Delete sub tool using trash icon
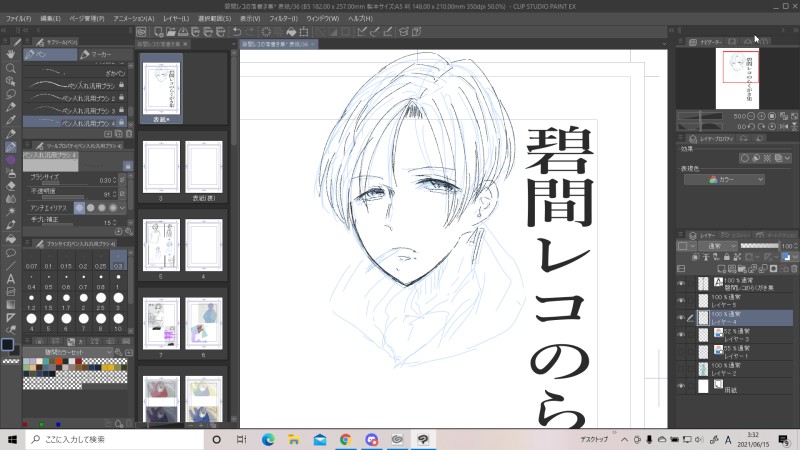The width and height of the screenshot is (800, 450). pos(129,134)
